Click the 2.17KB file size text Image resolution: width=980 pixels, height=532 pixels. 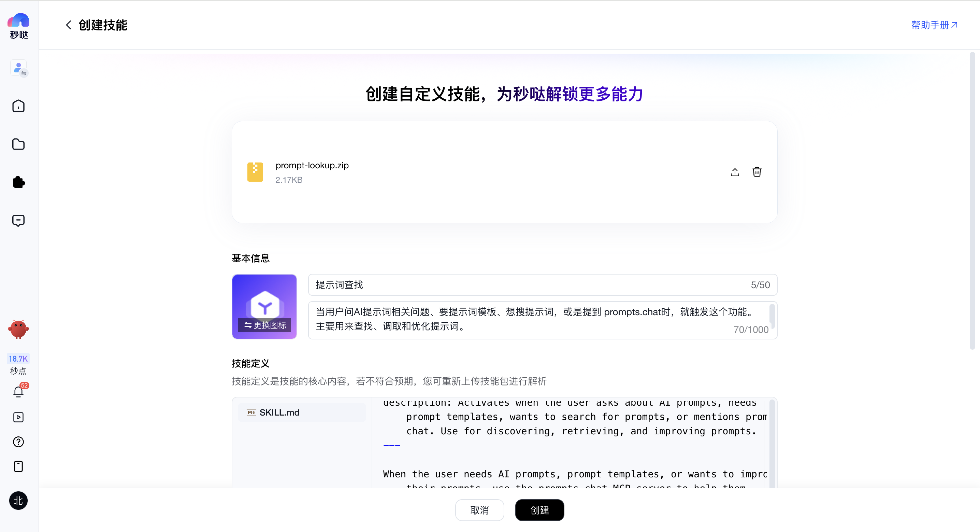coord(289,180)
